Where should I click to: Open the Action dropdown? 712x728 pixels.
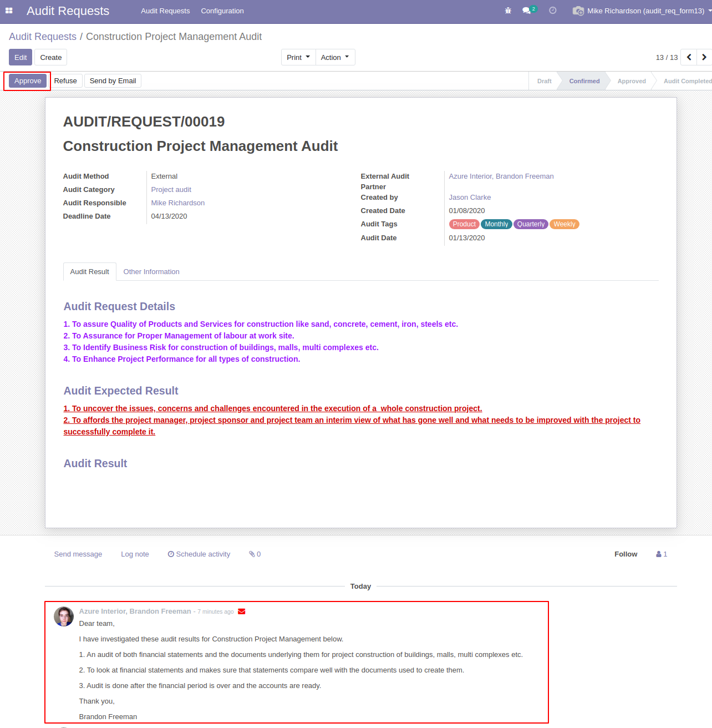pyautogui.click(x=335, y=57)
